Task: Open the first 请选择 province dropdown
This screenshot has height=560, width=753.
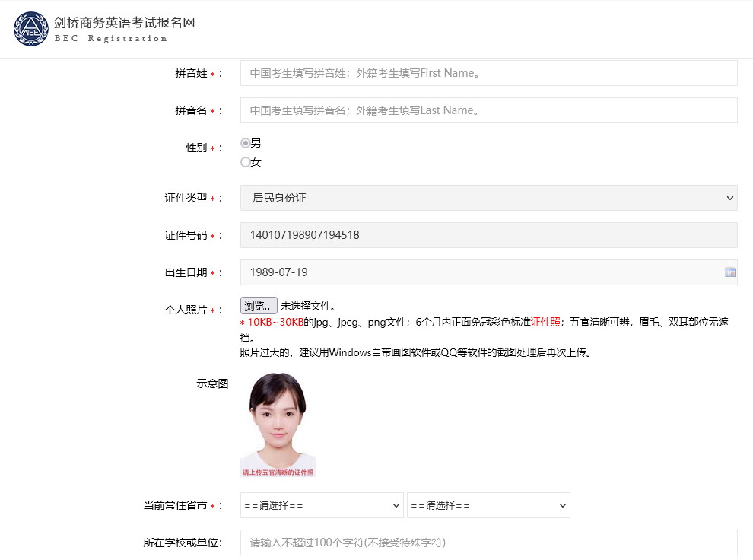Action: coord(321,505)
